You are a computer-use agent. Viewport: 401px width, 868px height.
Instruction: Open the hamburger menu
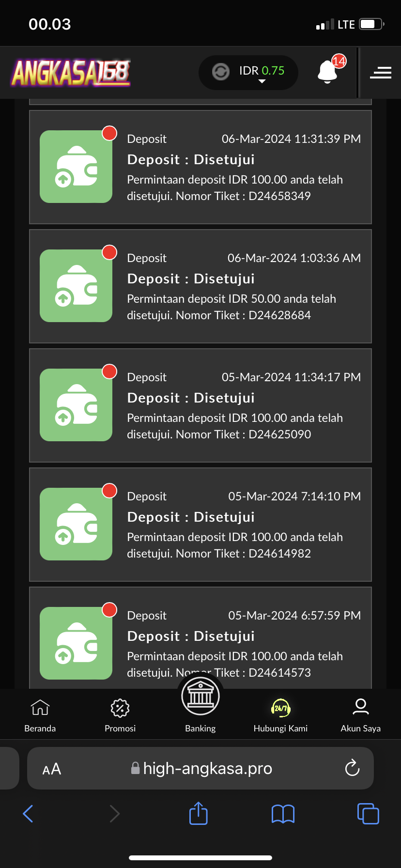pos(380,73)
